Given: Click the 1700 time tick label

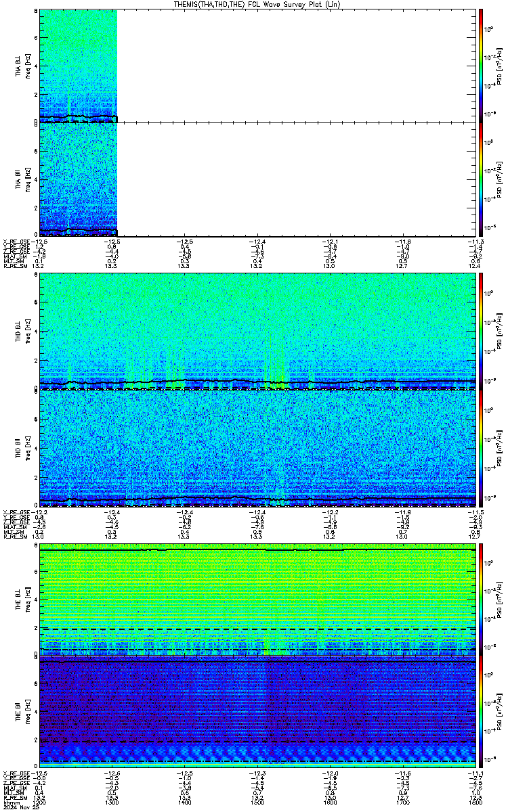Looking at the screenshot, I should click(x=402, y=803).
